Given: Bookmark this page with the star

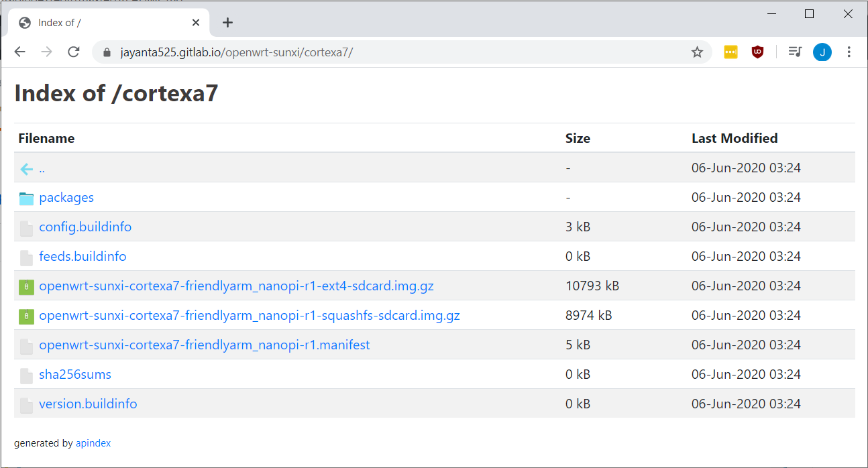Looking at the screenshot, I should [x=697, y=52].
